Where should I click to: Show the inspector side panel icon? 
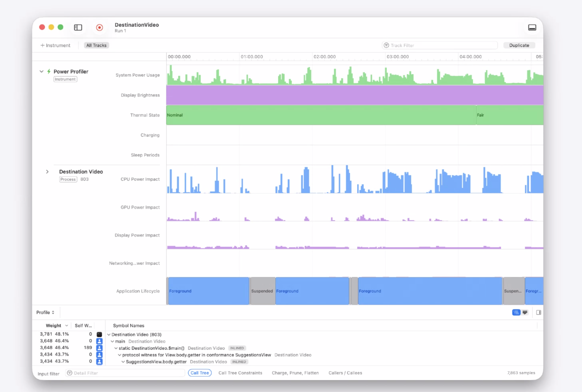tap(539, 312)
